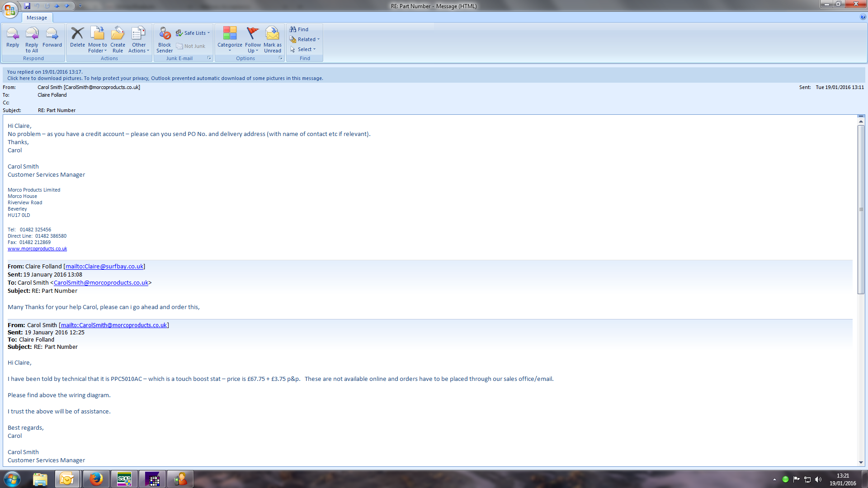Click the message vertical scrollbar

[861, 209]
